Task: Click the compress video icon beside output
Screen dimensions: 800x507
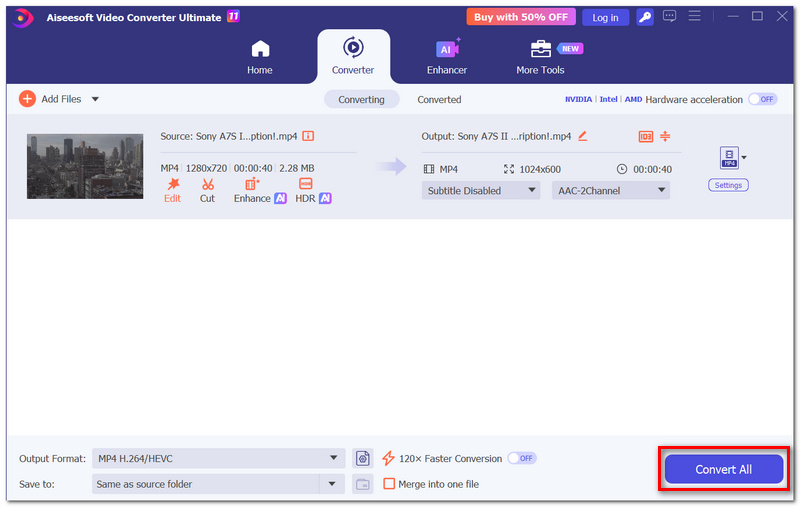Action: (x=665, y=136)
